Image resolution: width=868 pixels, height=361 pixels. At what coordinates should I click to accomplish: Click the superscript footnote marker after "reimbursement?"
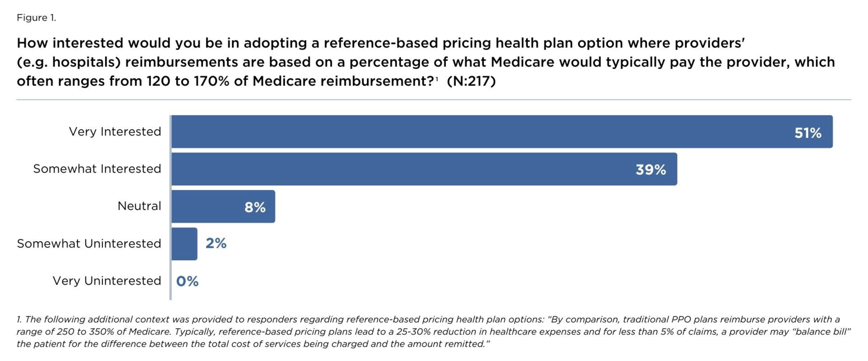coord(437,79)
